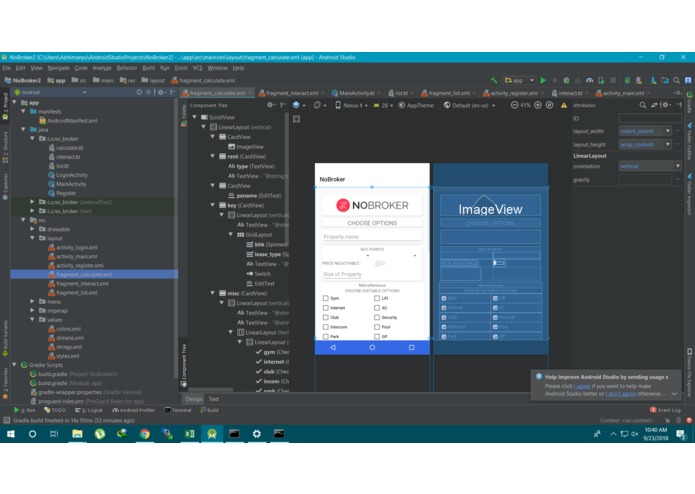The height and width of the screenshot is (494, 695).
Task: Check the Intercom checkbox in the preview
Action: (x=326, y=327)
